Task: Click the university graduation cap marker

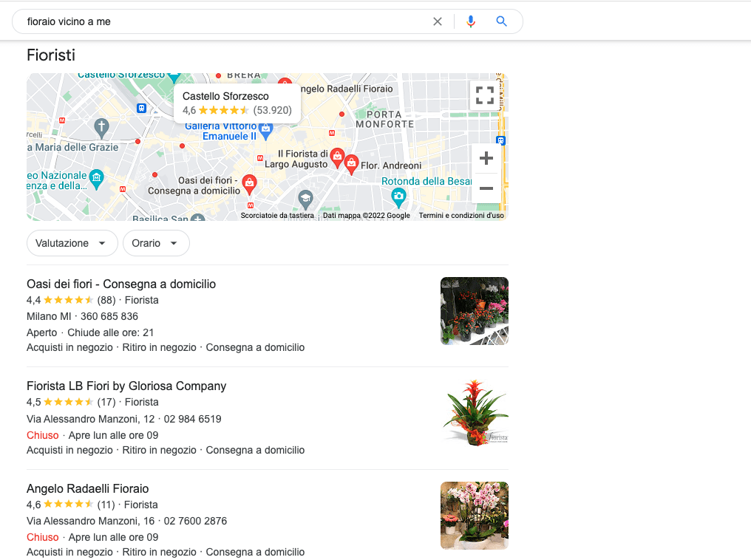Action: click(305, 199)
